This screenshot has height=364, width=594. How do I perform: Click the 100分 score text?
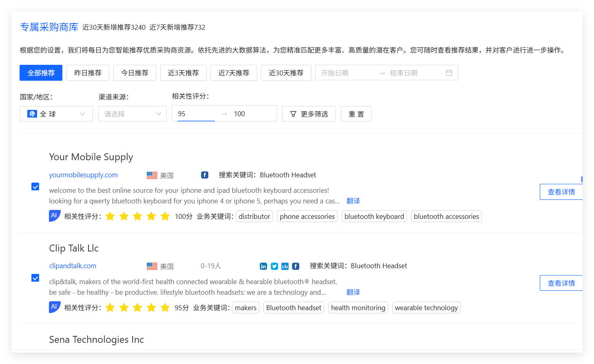tap(183, 216)
